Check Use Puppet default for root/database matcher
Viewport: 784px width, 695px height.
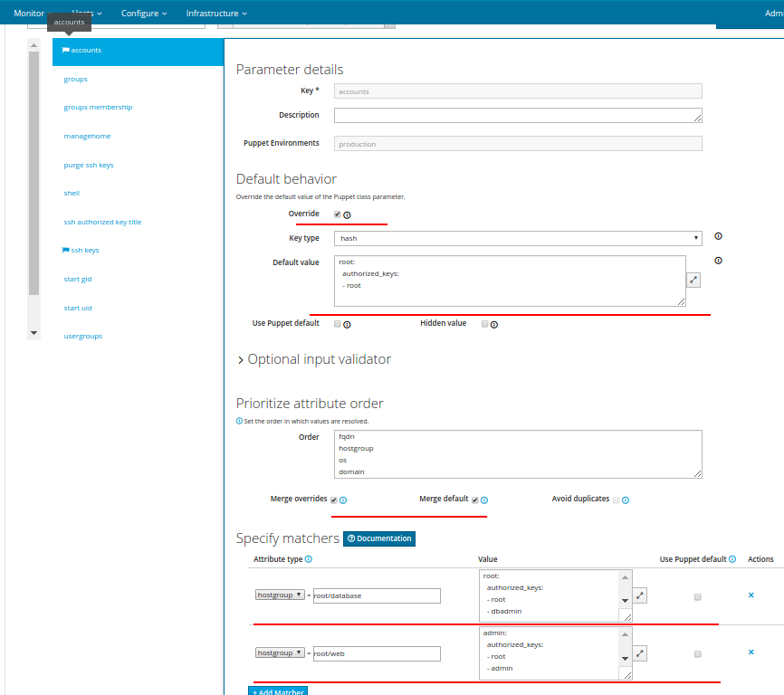[697, 597]
